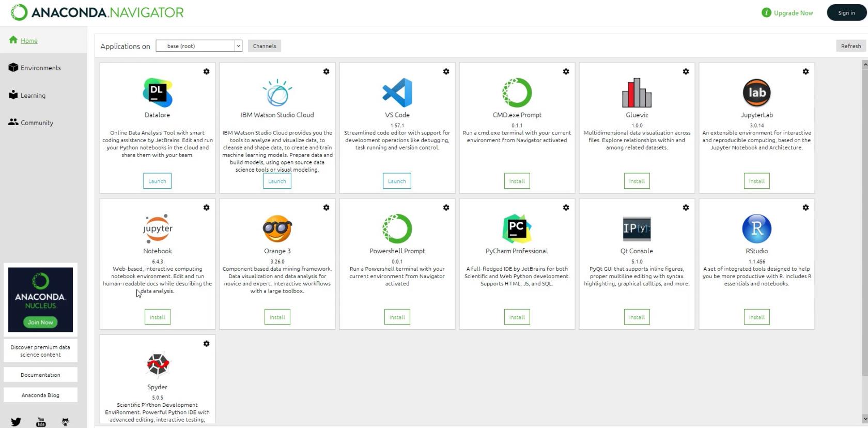
Task: Click the scrollbar down arrow
Action: pos(864,419)
